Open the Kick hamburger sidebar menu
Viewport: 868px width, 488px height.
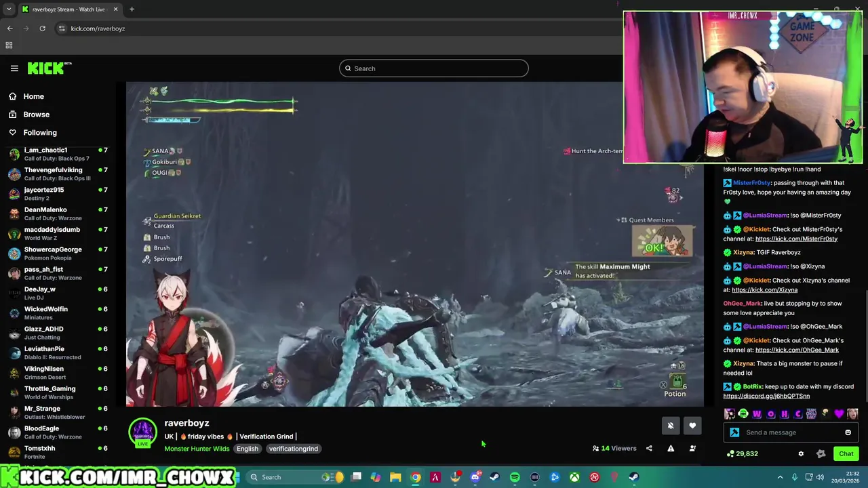pyautogui.click(x=14, y=68)
